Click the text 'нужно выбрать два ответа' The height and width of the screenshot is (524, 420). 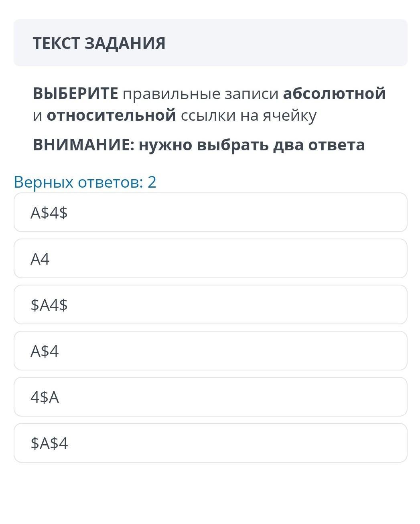[252, 145]
